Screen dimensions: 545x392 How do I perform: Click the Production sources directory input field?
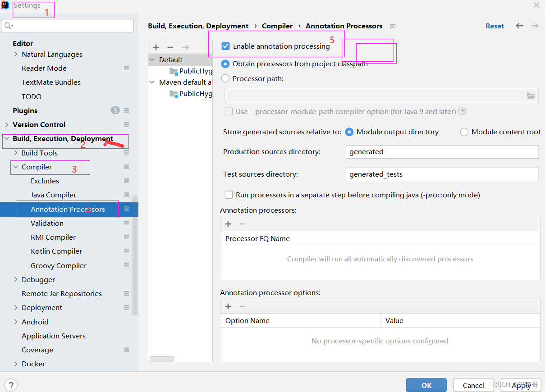[442, 152]
